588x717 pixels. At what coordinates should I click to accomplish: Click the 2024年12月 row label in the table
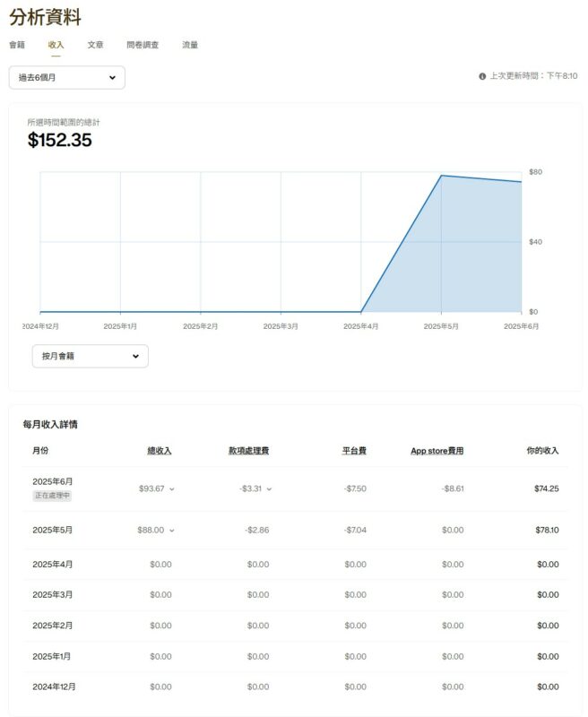[54, 687]
